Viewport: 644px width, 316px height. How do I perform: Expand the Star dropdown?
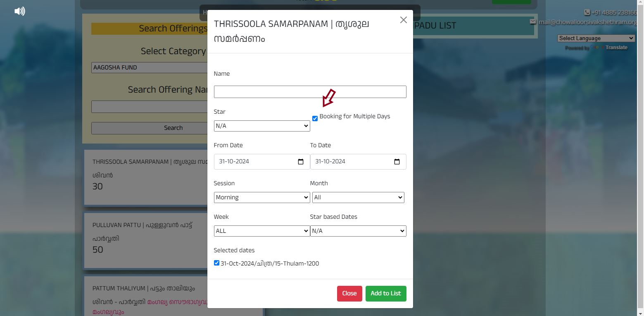tap(262, 126)
